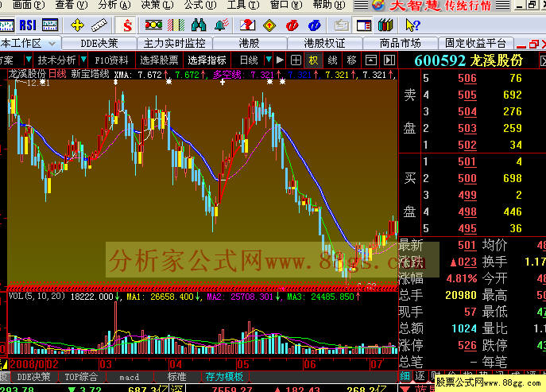
Task: Click the 600592 龙溪股份 stock title
Action: 468,60
